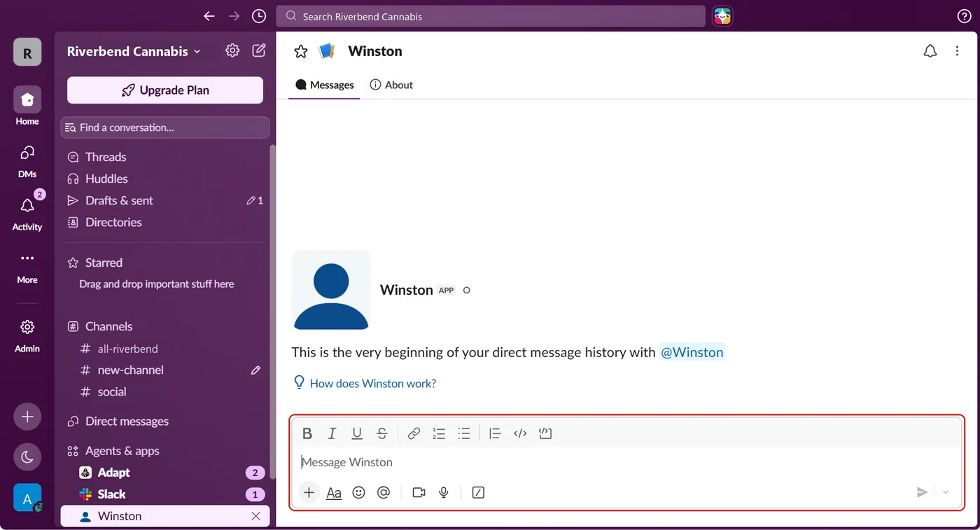The width and height of the screenshot is (980, 530).
Task: Open Riverbend Cannabis workspace dropdown
Action: [x=134, y=51]
